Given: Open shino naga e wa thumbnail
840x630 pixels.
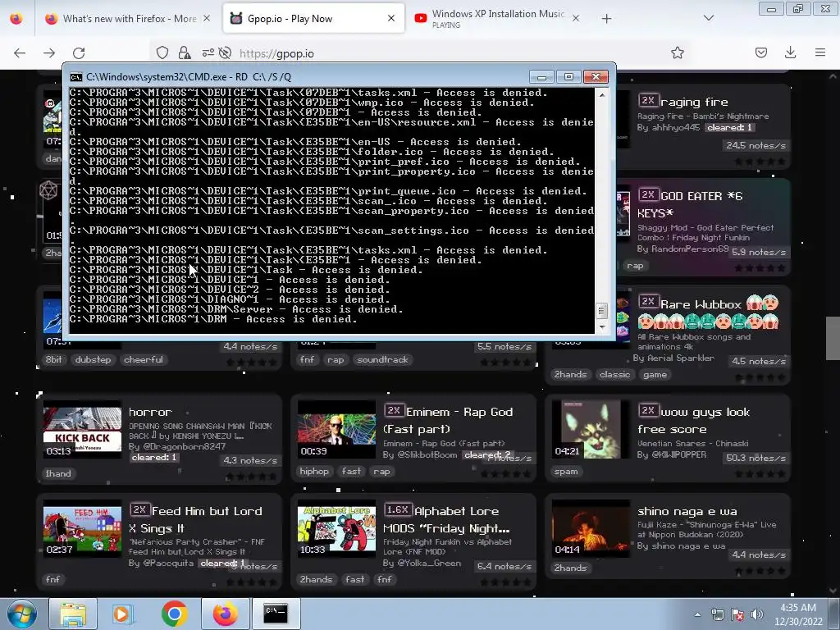Looking at the screenshot, I should click(x=591, y=529).
